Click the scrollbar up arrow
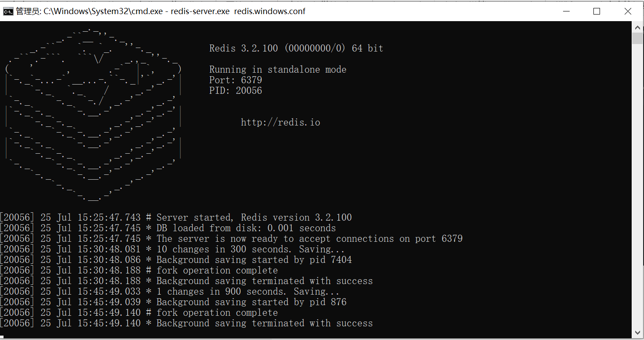 [637, 27]
